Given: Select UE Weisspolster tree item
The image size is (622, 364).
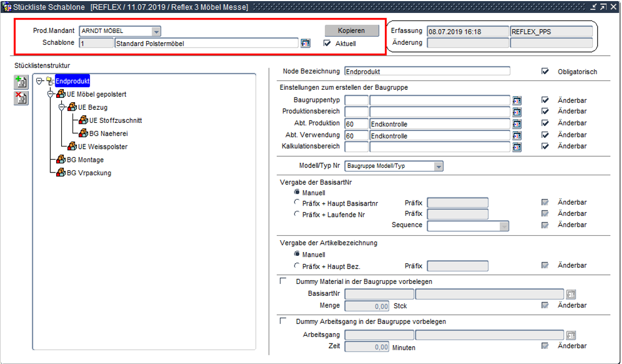Looking at the screenshot, I should coord(102,147).
